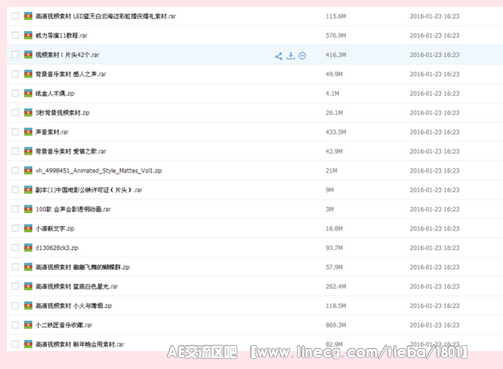Click archive icon of the 262.4M file
503x369 pixels.
tap(28, 287)
